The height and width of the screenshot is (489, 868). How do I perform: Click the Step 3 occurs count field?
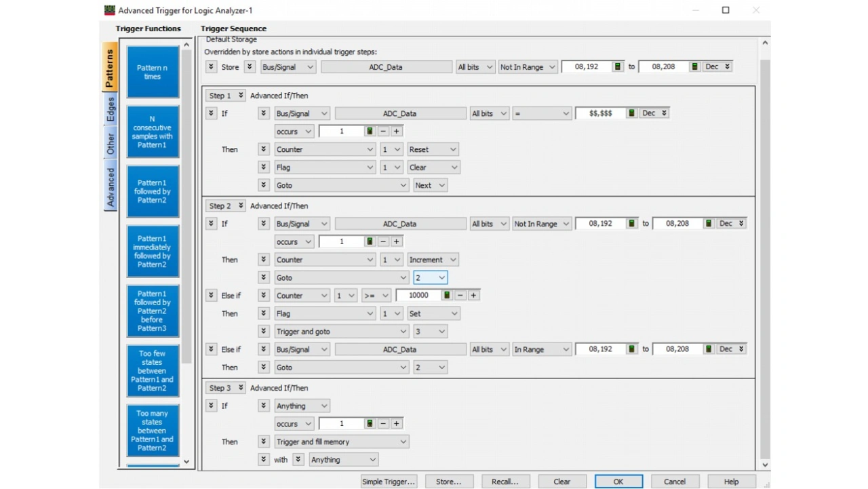tap(341, 424)
